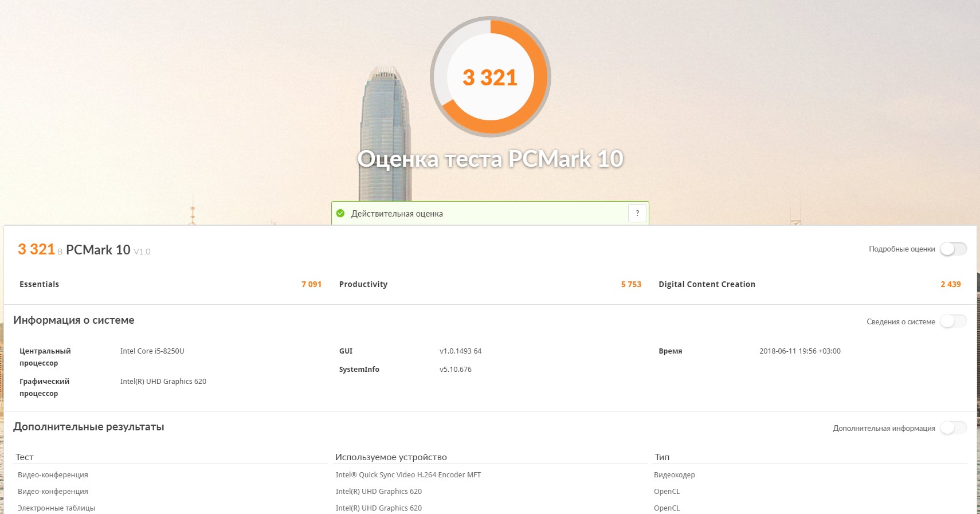The image size is (980, 514).
Task: Click the GUI version v1.0.1493 64
Action: 461,351
